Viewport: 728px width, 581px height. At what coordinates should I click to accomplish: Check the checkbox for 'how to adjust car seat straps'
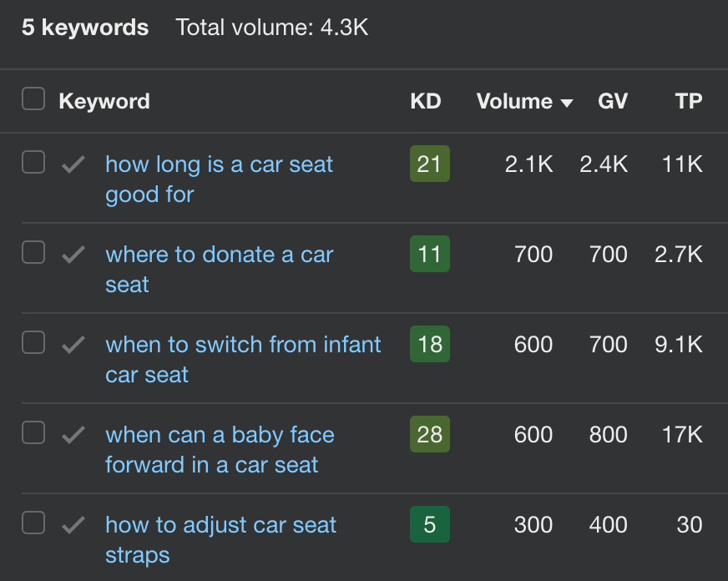tap(33, 522)
